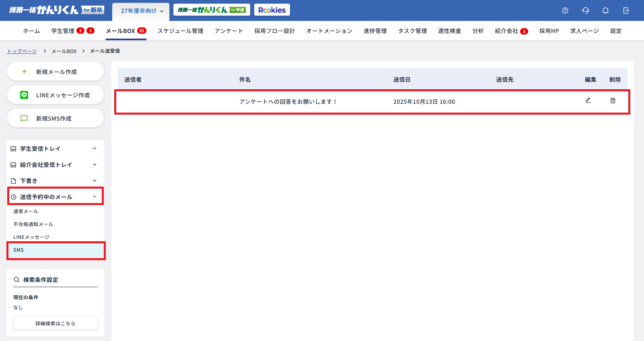
Task: Select 不合格通知メール in the sidebar
Action: tap(33, 224)
